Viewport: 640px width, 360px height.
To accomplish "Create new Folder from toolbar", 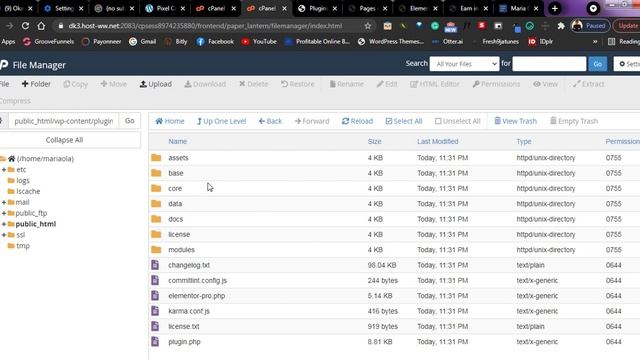I will (36, 84).
